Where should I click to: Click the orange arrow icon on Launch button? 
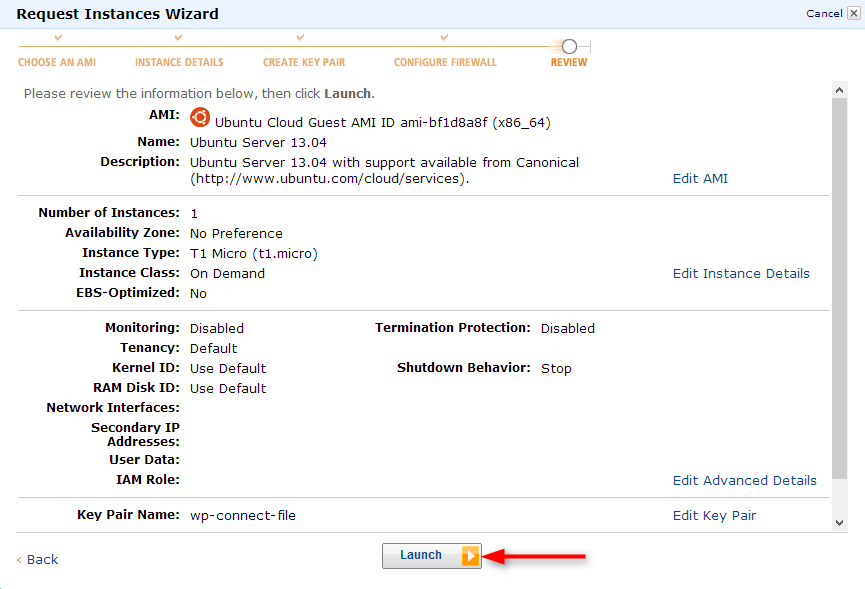[470, 556]
